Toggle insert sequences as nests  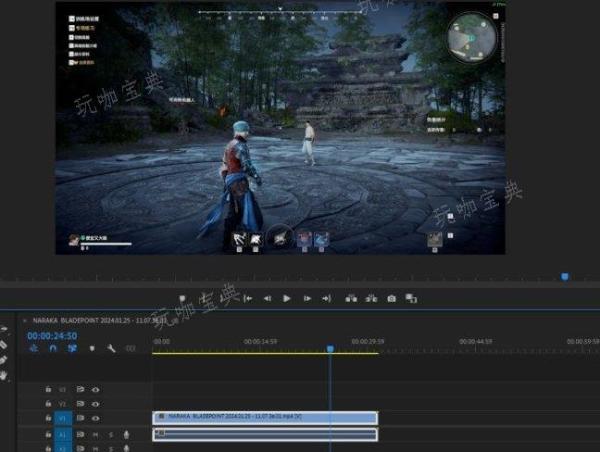tap(34, 348)
